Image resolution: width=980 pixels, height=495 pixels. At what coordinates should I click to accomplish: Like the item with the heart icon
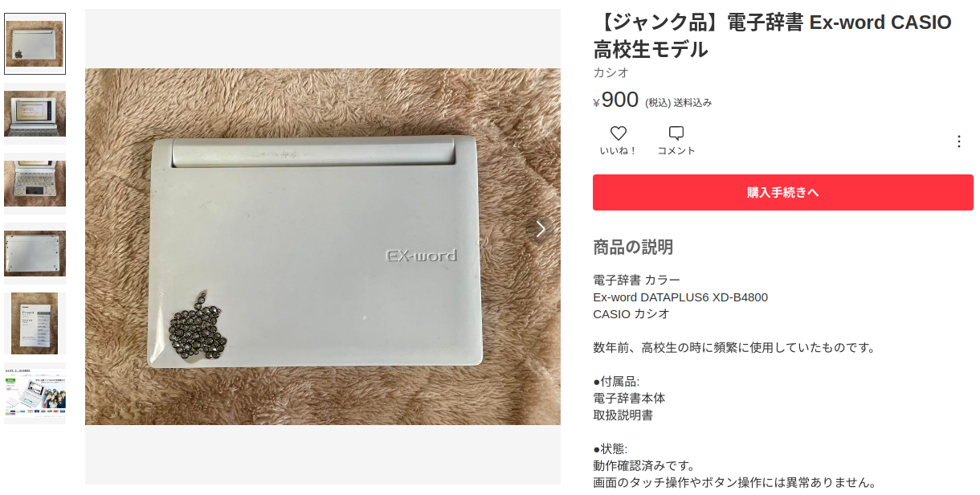pos(618,133)
